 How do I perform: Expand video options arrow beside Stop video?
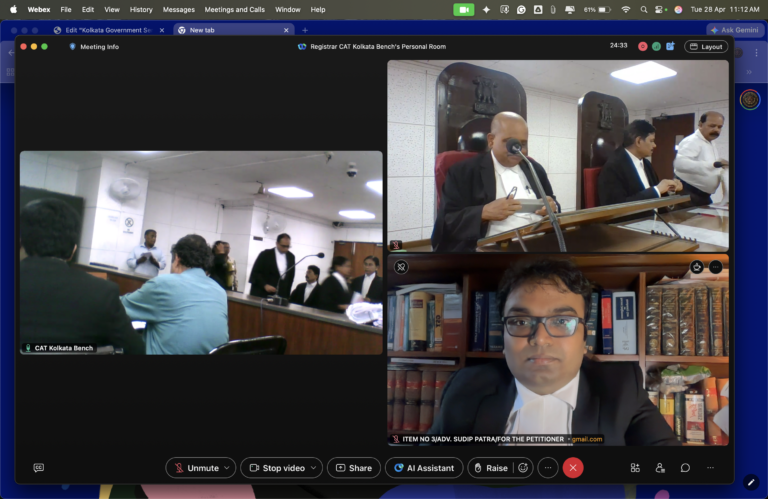point(314,468)
